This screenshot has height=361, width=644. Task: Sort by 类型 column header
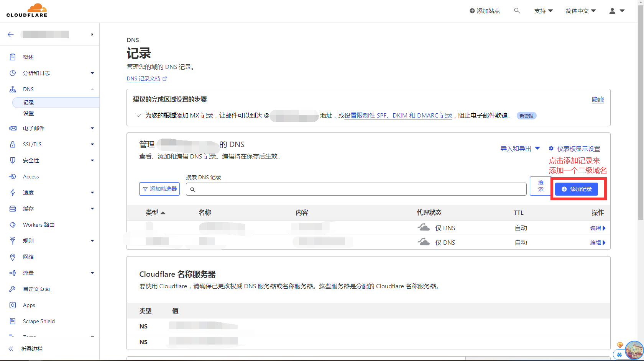coord(155,212)
